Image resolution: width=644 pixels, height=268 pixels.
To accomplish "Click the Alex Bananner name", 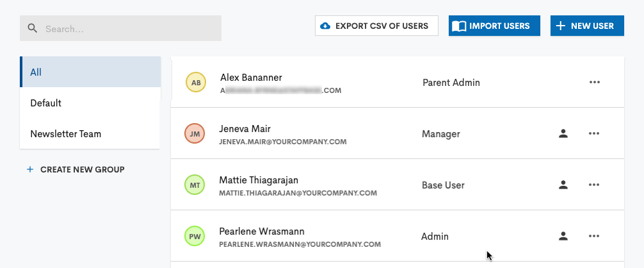I will click(x=251, y=78).
